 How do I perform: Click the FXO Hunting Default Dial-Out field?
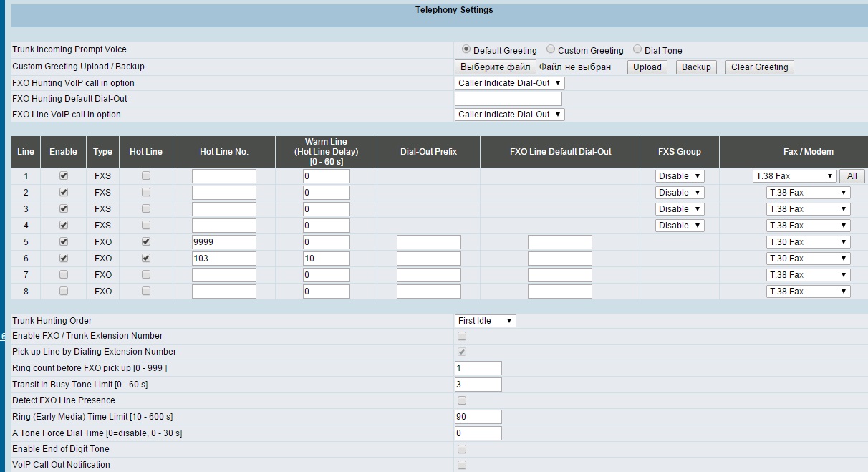pos(508,99)
